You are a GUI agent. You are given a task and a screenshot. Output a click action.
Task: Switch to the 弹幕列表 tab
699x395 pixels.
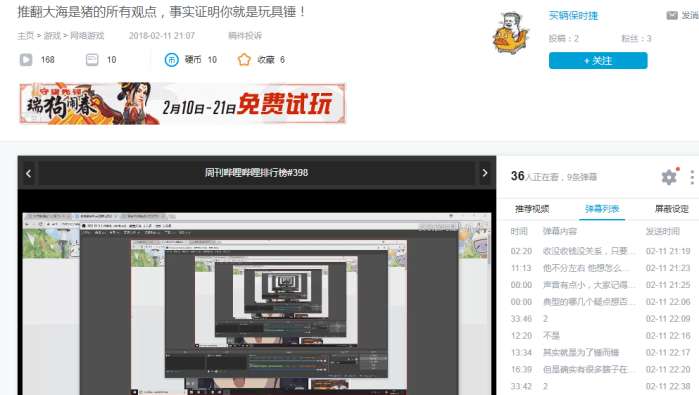click(602, 209)
